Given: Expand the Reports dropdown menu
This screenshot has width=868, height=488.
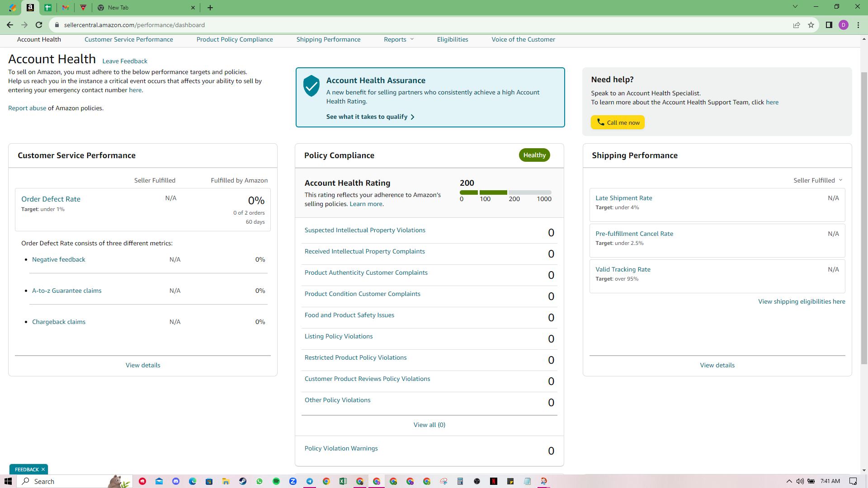Looking at the screenshot, I should [x=399, y=40].
